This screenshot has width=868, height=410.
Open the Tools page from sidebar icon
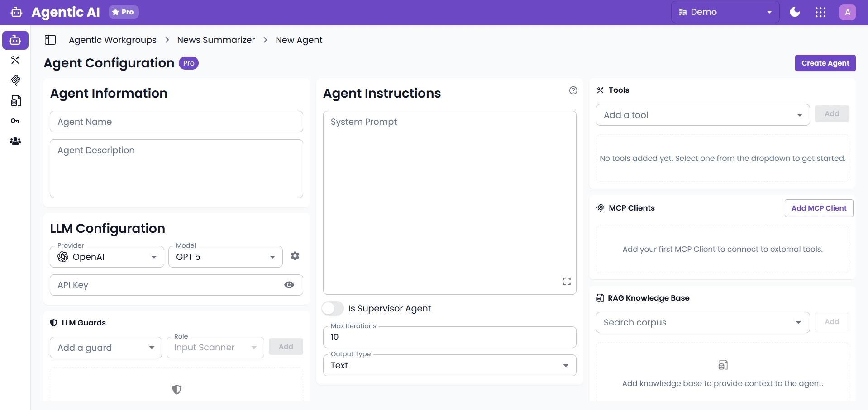coord(15,60)
